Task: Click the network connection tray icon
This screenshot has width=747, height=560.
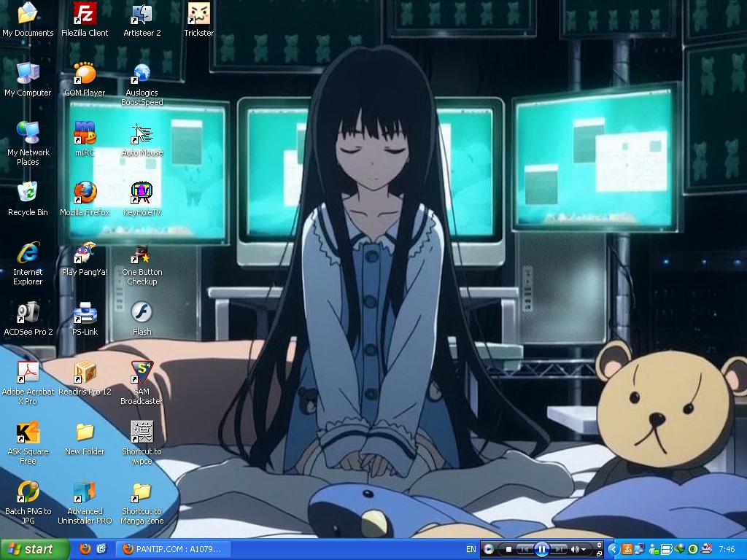Action: coord(640,550)
